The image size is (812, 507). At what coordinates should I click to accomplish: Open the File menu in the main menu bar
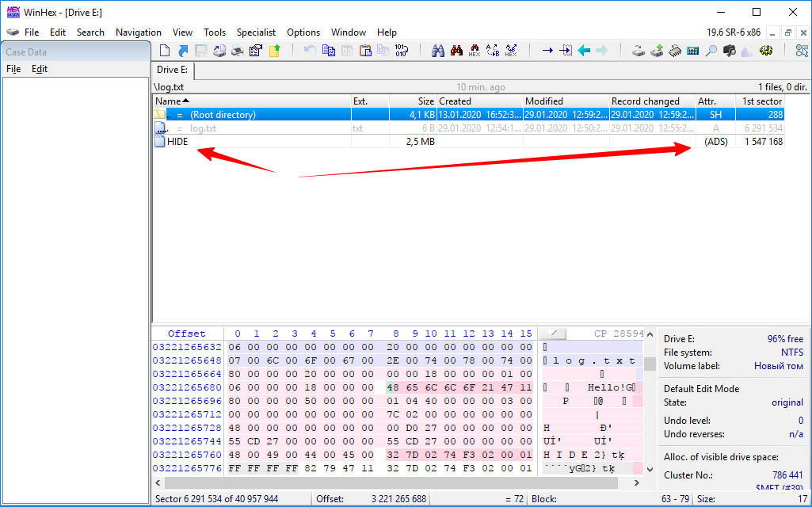[32, 32]
